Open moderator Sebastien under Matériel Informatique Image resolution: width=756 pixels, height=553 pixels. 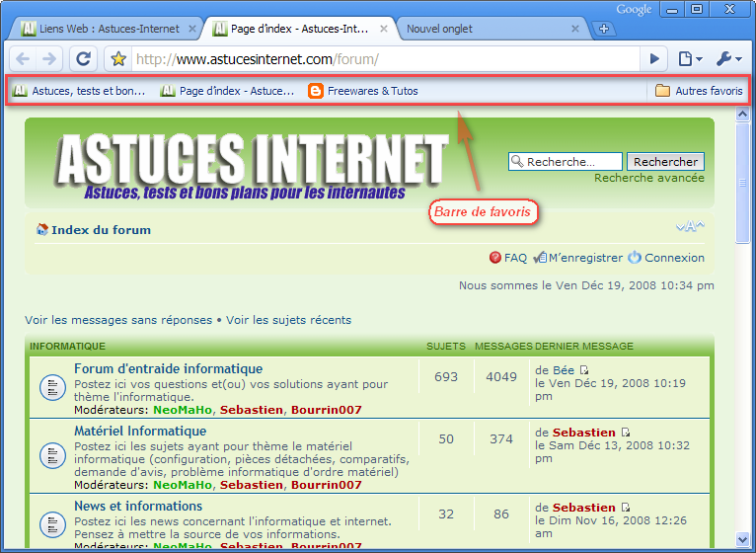pos(252,485)
